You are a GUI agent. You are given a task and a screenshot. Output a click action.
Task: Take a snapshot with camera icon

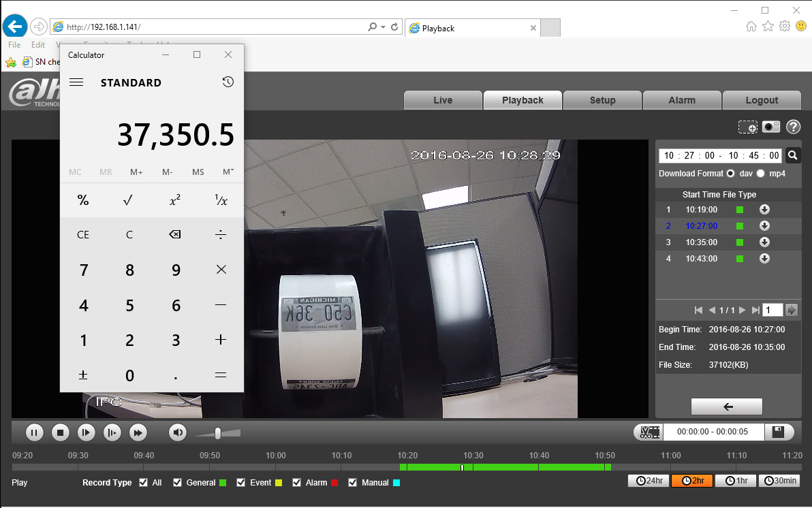pos(770,127)
